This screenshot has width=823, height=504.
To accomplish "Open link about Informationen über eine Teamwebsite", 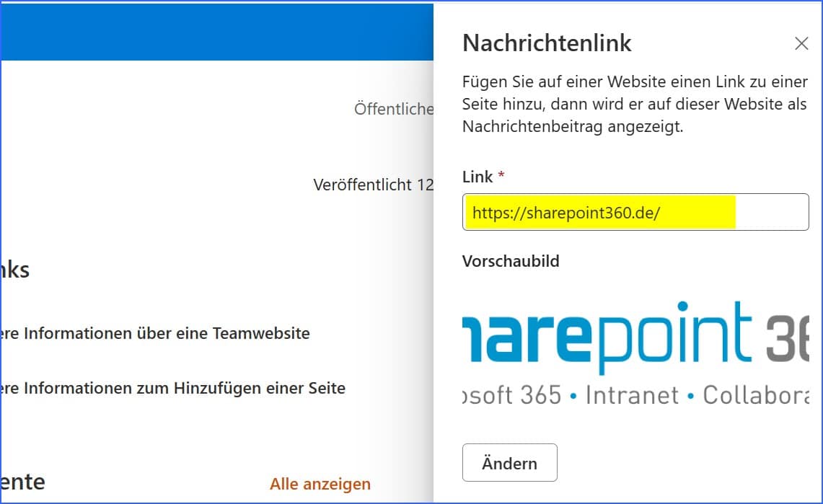I will (x=155, y=333).
